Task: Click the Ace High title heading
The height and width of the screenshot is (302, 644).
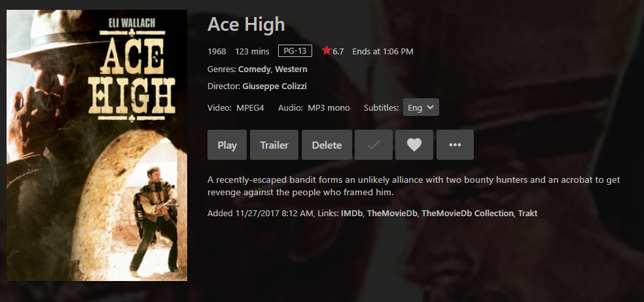Action: (246, 24)
